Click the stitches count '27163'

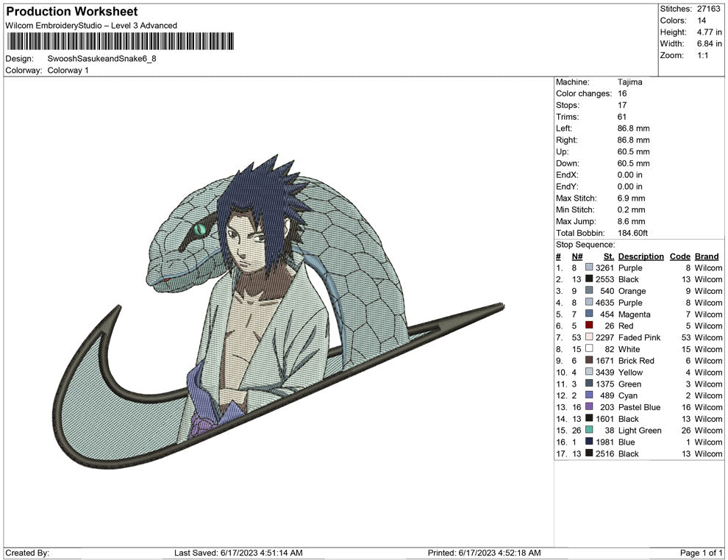tap(708, 9)
